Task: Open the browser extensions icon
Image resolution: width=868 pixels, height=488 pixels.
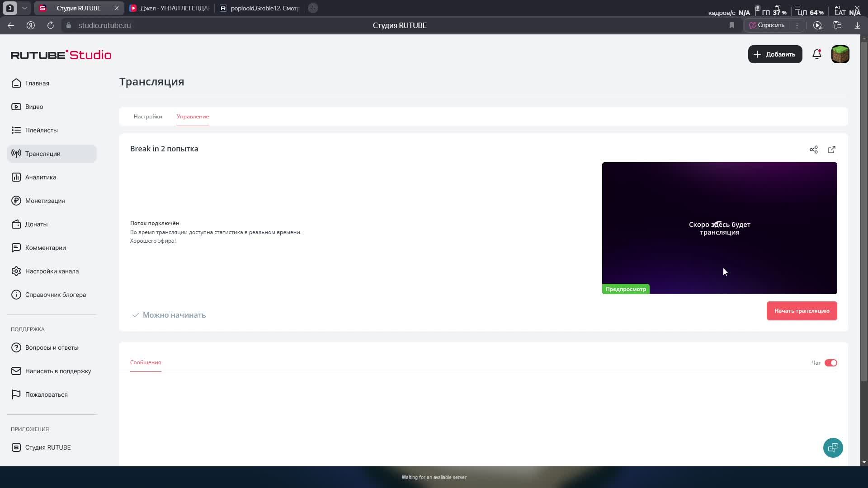Action: click(837, 25)
